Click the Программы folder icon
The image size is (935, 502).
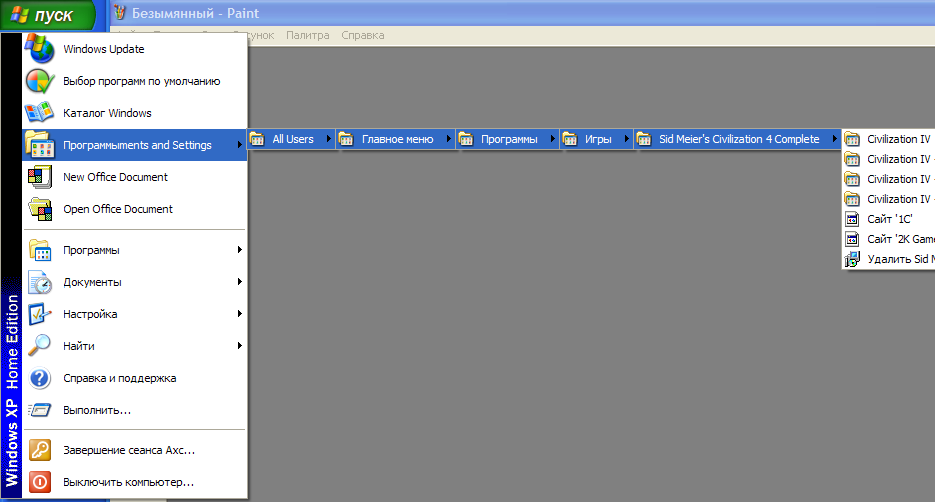40,250
